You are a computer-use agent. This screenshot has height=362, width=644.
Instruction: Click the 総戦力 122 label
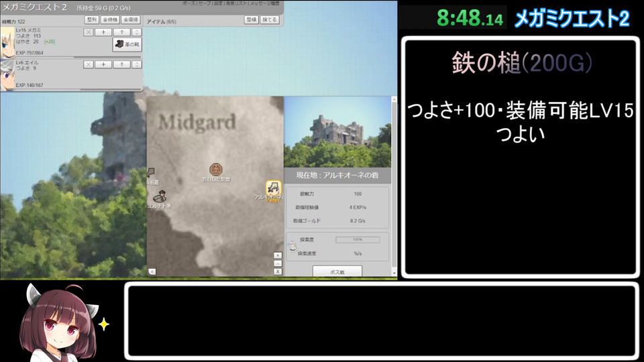pos(13,21)
